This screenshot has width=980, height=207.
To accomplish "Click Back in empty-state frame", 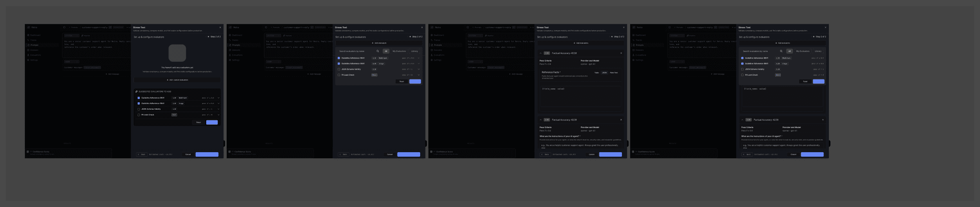I will point(142,155).
